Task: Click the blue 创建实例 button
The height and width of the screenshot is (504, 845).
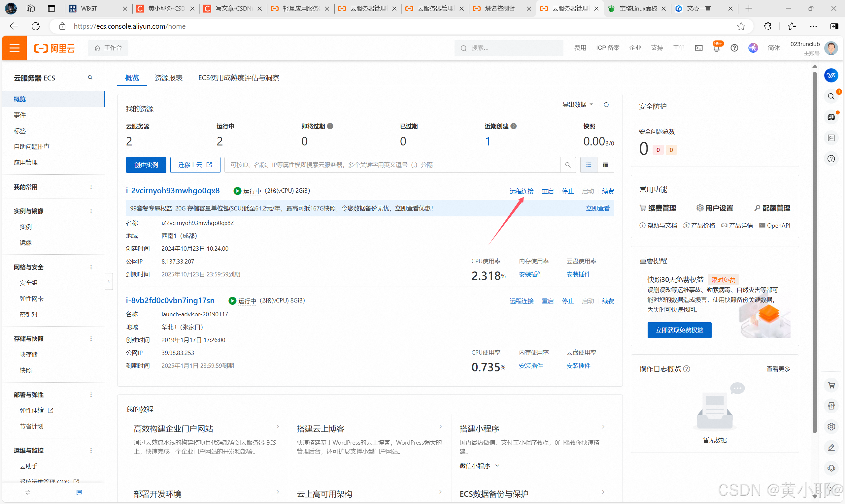Action: (x=146, y=165)
